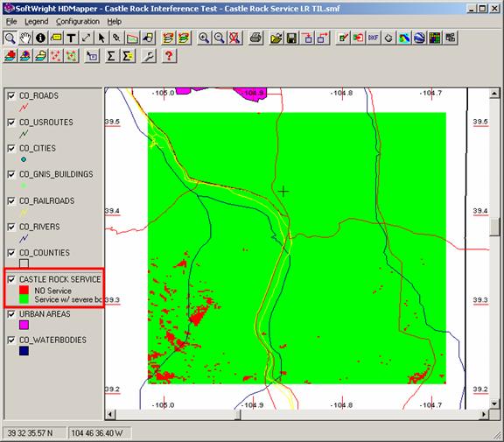The height and width of the screenshot is (442, 504).
Task: Click the crossed-out red X magnifier icon
Action: pos(234,38)
